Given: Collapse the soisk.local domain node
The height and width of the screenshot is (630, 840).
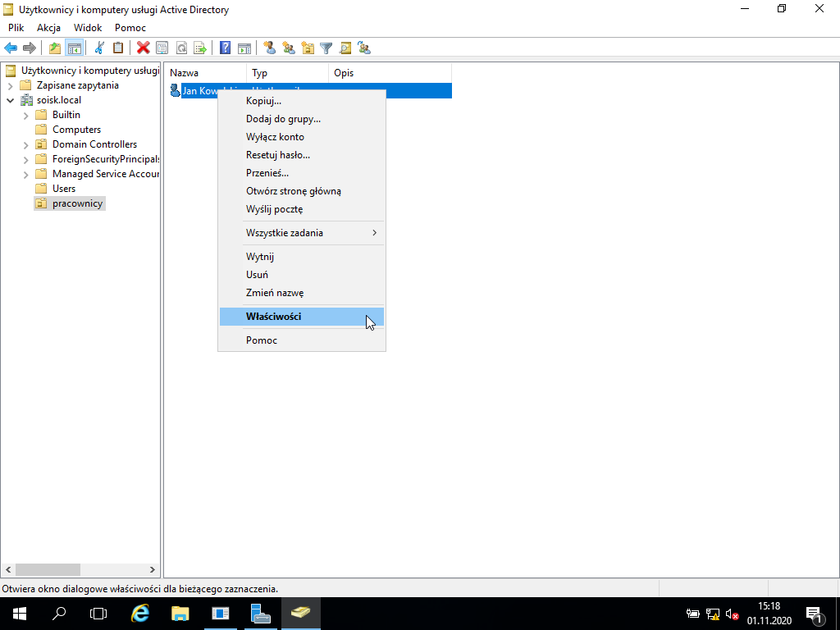Looking at the screenshot, I should pyautogui.click(x=10, y=100).
